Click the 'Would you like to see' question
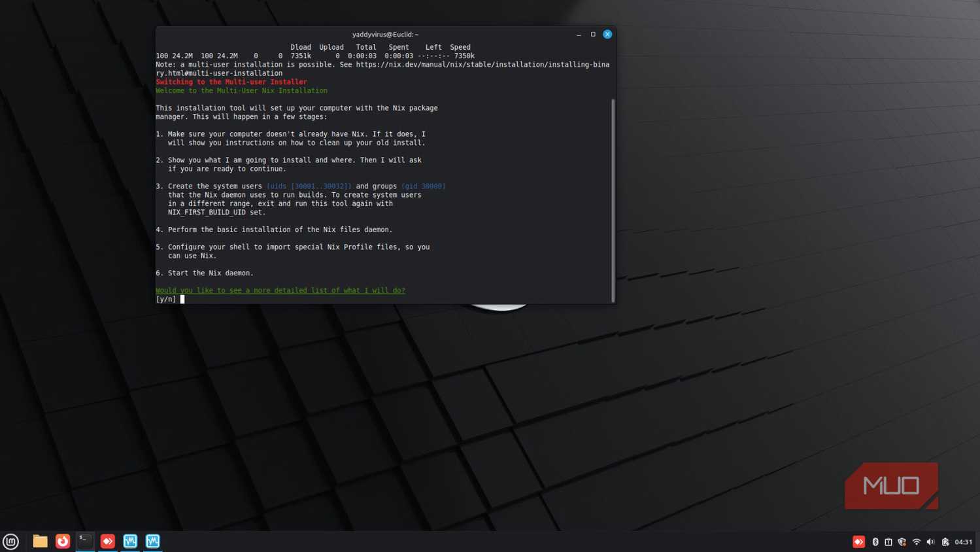This screenshot has height=552, width=980. pyautogui.click(x=280, y=290)
